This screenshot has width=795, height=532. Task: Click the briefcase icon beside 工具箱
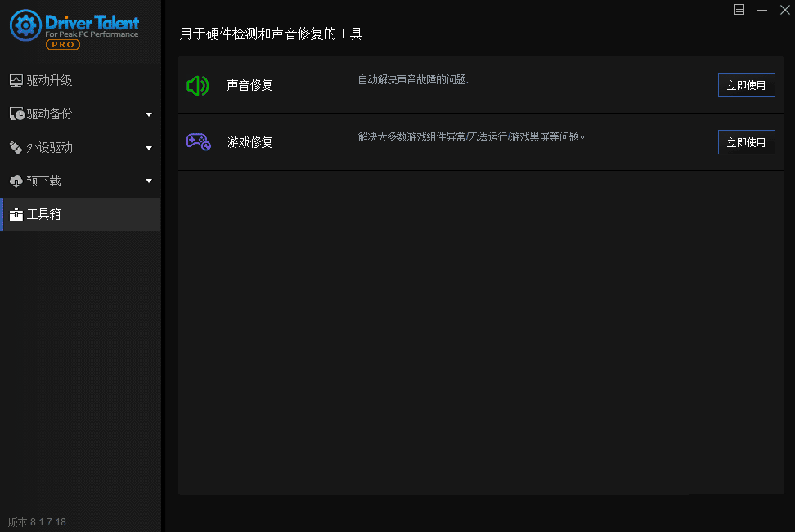coord(16,214)
